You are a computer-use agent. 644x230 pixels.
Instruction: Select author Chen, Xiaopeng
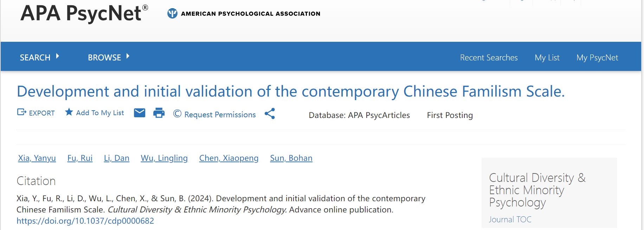[229, 158]
